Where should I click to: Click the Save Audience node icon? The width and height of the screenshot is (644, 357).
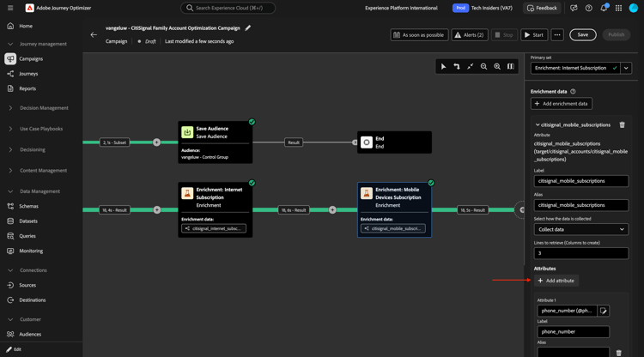pos(187,132)
